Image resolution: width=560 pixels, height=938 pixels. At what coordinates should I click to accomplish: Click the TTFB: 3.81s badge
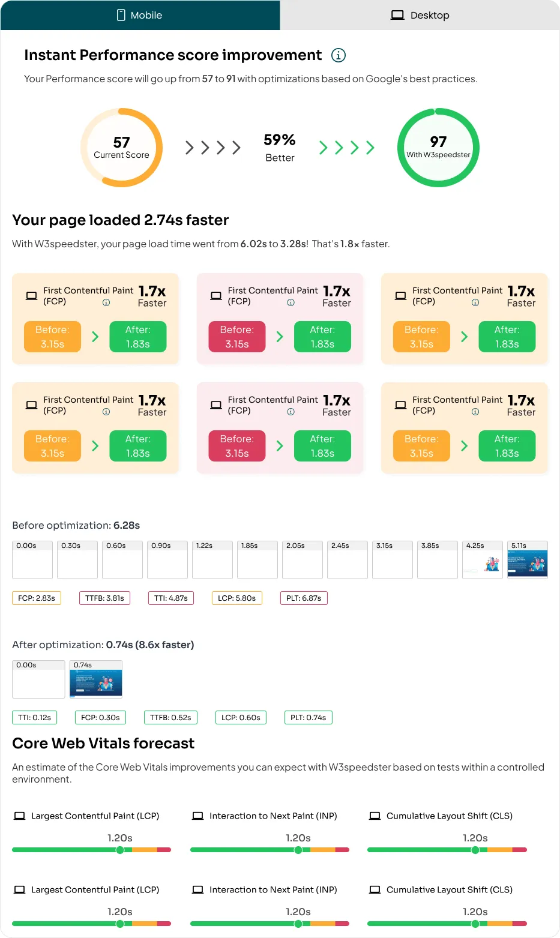[104, 598]
